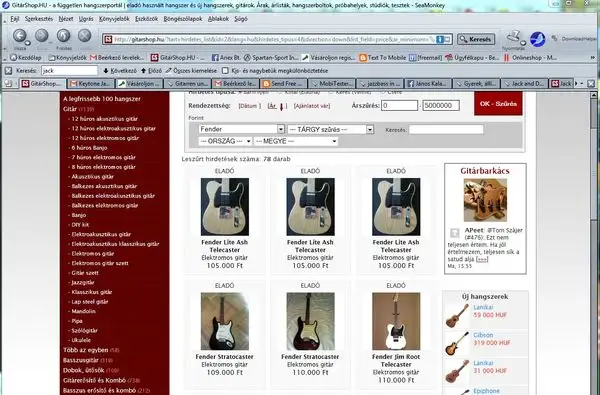The height and width of the screenshot is (395, 600).
Task: Open the Kezdőlap home bookmark icon
Action: (14, 58)
